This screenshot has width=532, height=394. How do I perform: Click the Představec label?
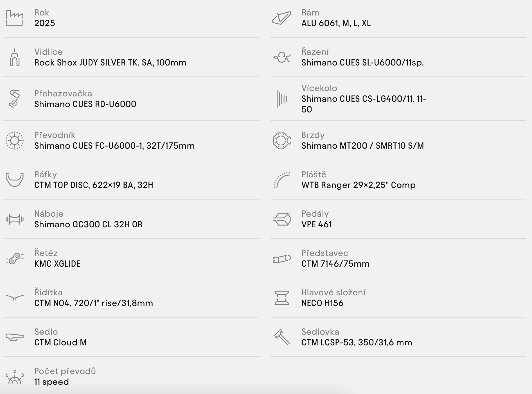(325, 253)
